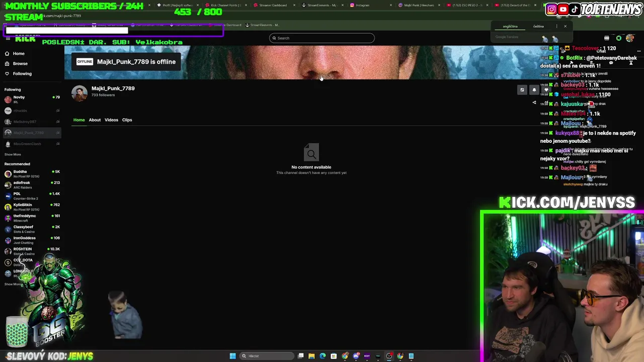Click Majkl_Punk_7789 profile avatar

[x=79, y=93]
